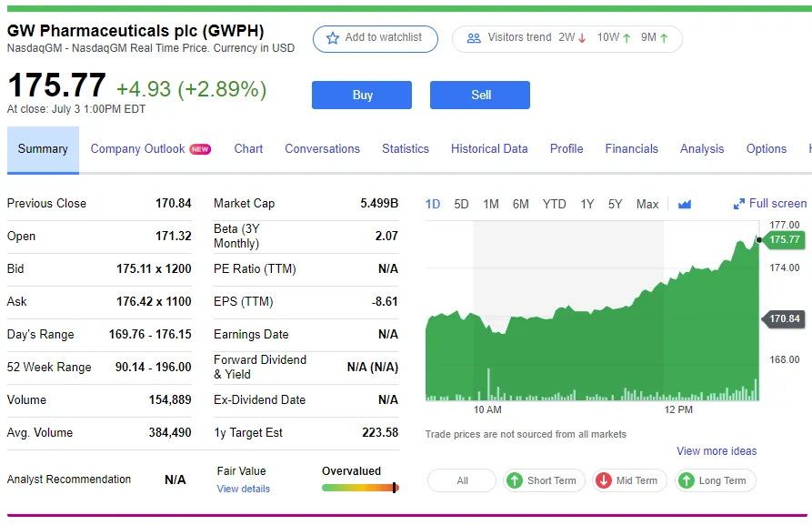Screen dimensions: 812x525
Task: Click the Bid value 175.11 x 1200
Action: pyautogui.click(x=154, y=268)
